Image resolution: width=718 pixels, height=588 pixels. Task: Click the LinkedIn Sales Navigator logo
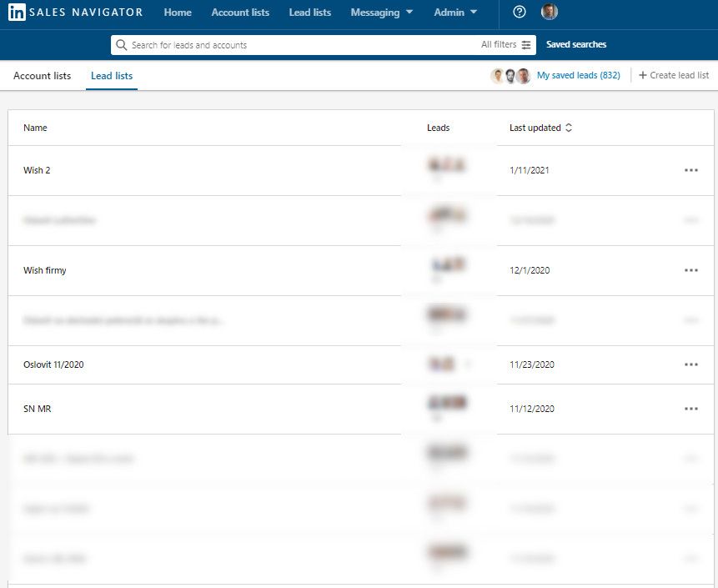click(x=75, y=13)
